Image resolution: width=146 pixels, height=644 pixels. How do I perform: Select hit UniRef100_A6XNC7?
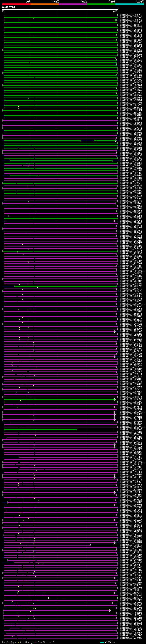point(131,633)
